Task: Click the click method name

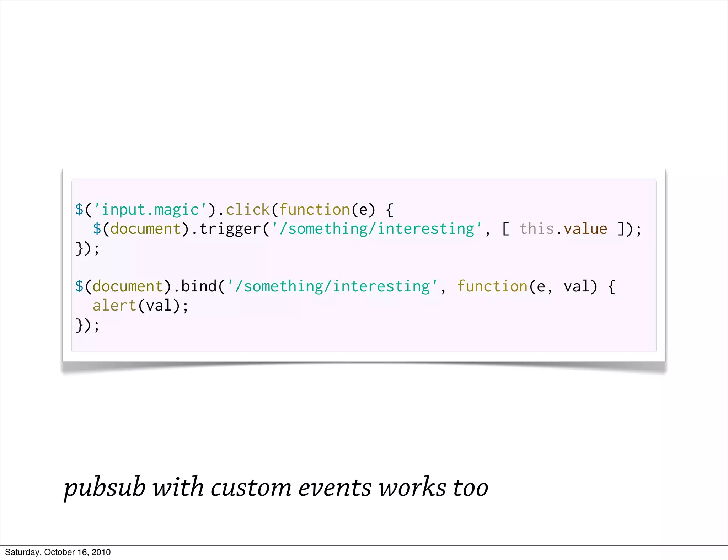Action: click(248, 210)
